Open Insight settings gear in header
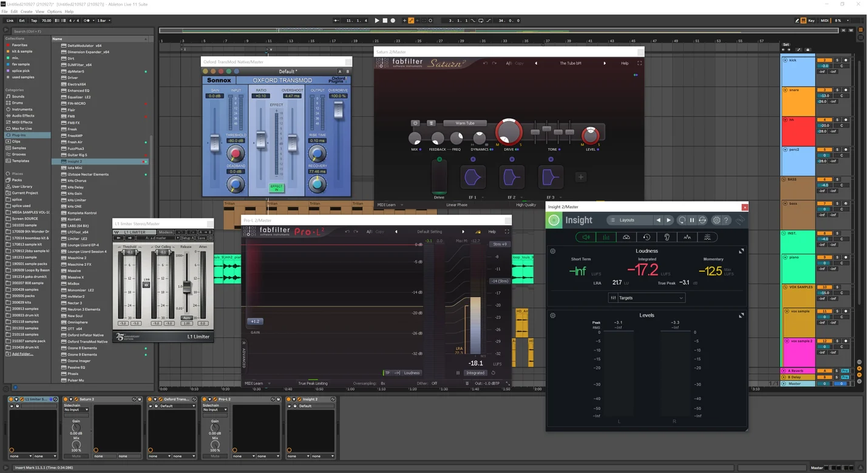The width and height of the screenshot is (868, 473). tap(716, 220)
